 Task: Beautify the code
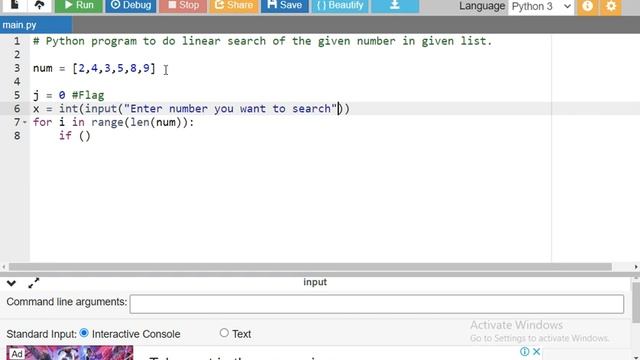(x=340, y=5)
